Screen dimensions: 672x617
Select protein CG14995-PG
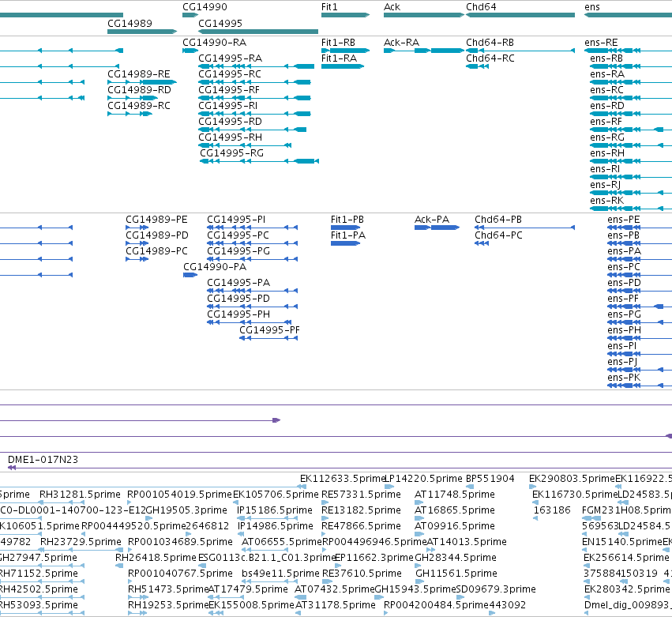pos(253,259)
